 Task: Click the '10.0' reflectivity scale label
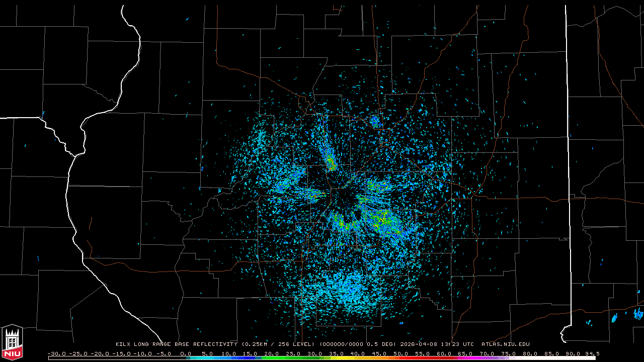pyautogui.click(x=229, y=353)
